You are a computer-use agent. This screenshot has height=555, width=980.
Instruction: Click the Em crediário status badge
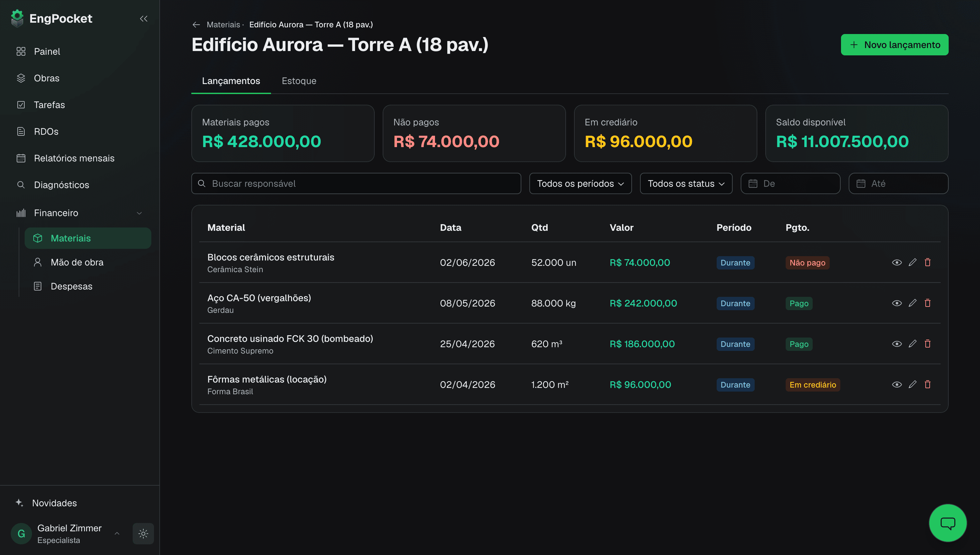812,385
